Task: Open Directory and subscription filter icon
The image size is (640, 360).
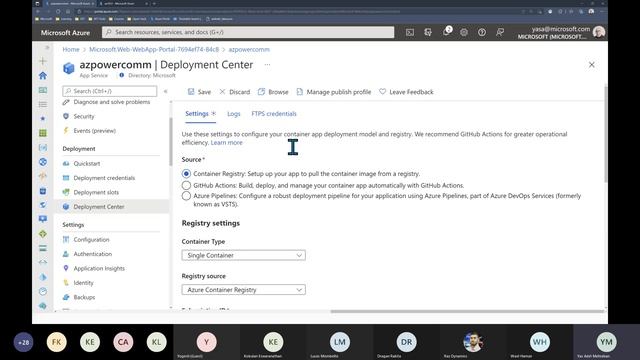Action: point(428,32)
